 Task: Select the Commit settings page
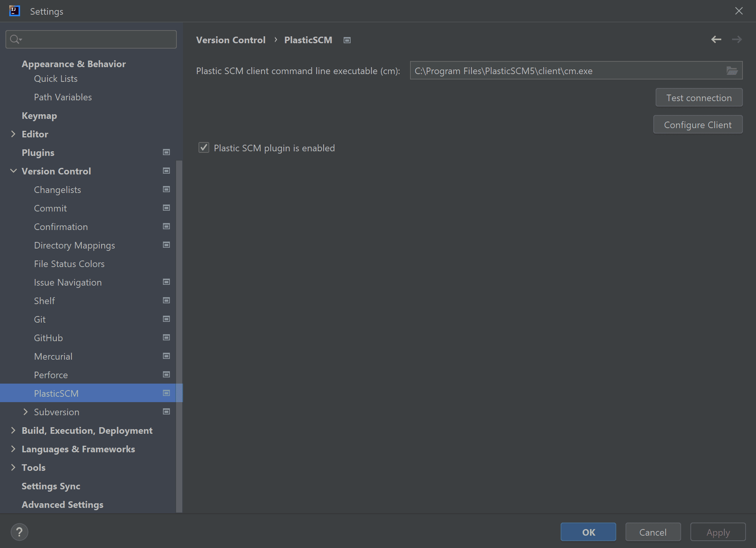click(x=50, y=208)
